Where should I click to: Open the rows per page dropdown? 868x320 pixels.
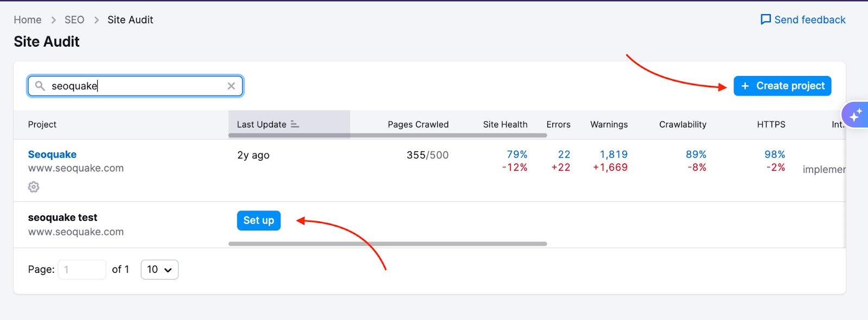[159, 270]
